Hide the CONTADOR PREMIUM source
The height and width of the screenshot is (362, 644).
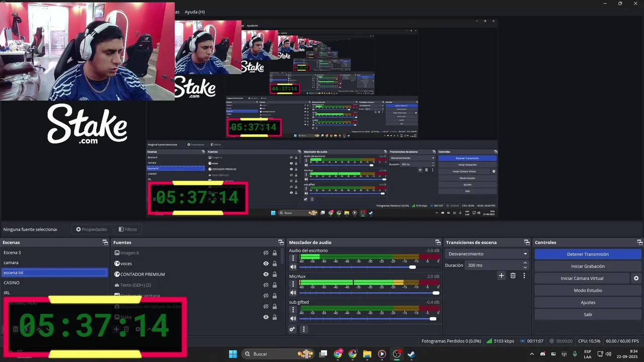pos(266,274)
